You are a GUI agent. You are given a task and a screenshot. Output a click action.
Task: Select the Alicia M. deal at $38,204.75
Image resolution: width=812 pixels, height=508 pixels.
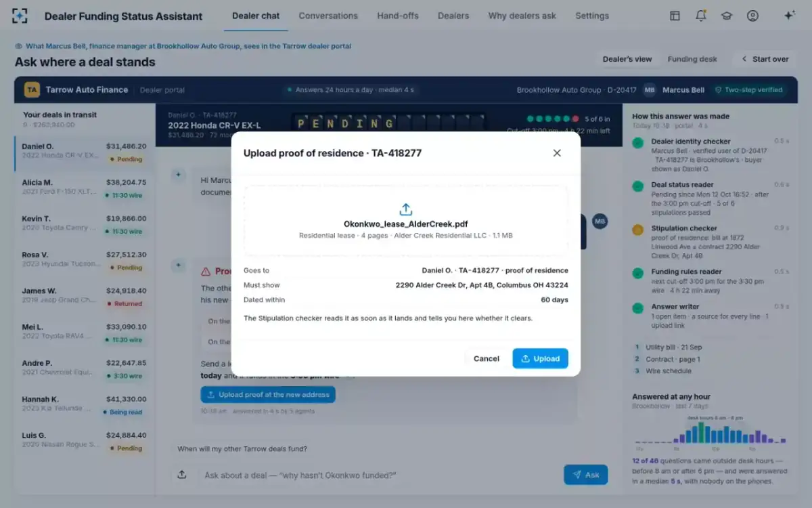(x=85, y=188)
